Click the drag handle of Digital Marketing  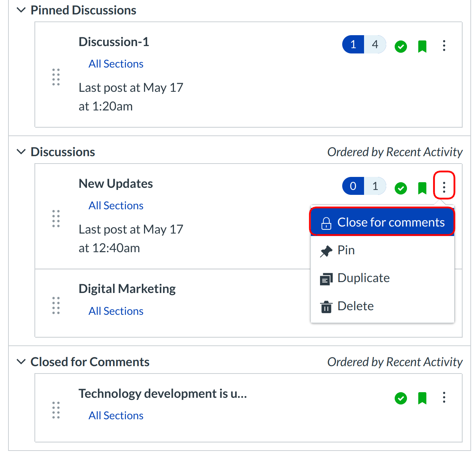[56, 305]
